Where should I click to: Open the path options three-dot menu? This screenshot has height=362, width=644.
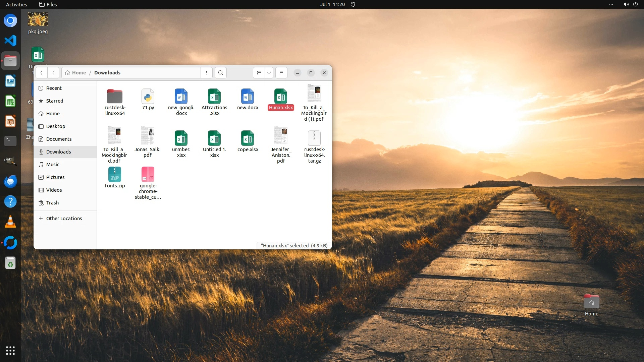[207, 73]
